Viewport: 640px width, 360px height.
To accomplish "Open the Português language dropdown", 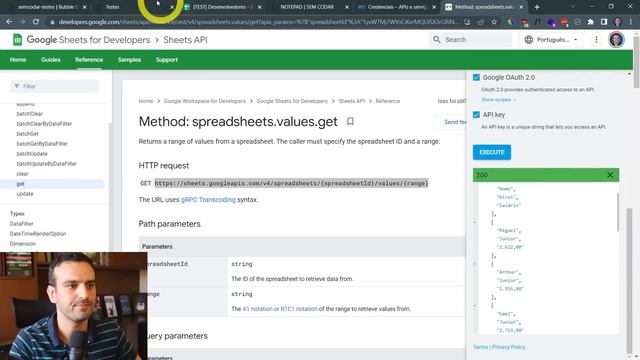I will pos(551,40).
